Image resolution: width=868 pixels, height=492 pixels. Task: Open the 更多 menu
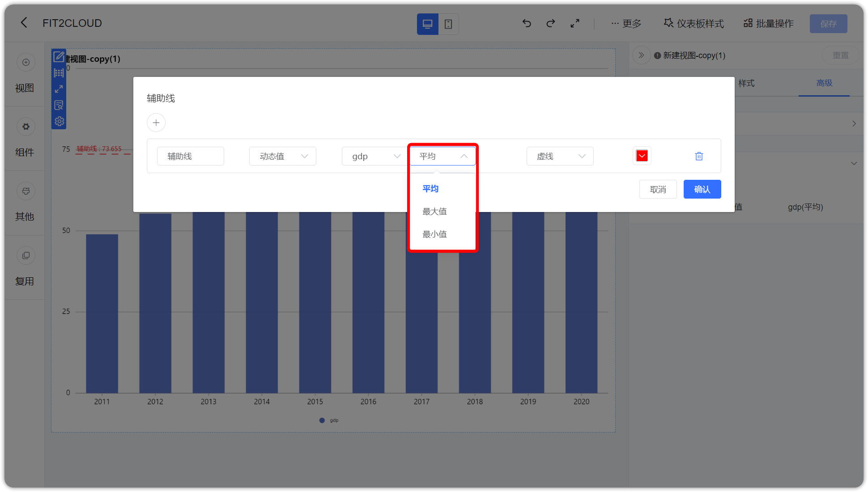point(626,23)
